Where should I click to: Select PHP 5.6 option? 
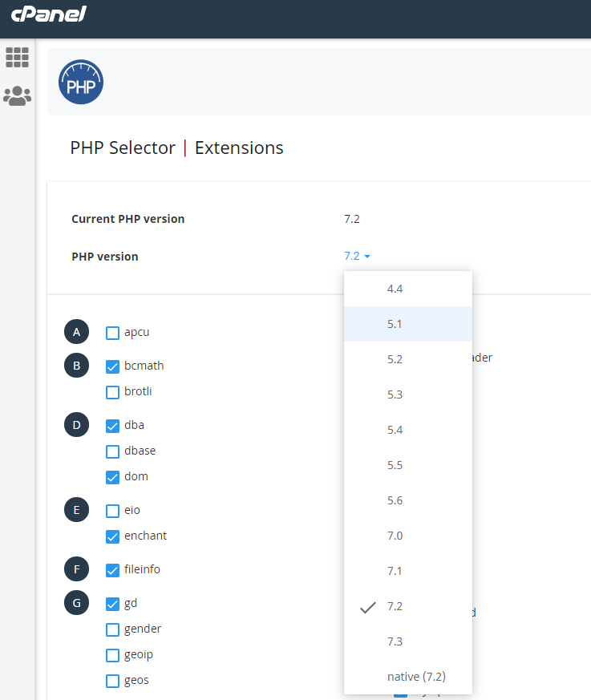click(408, 500)
